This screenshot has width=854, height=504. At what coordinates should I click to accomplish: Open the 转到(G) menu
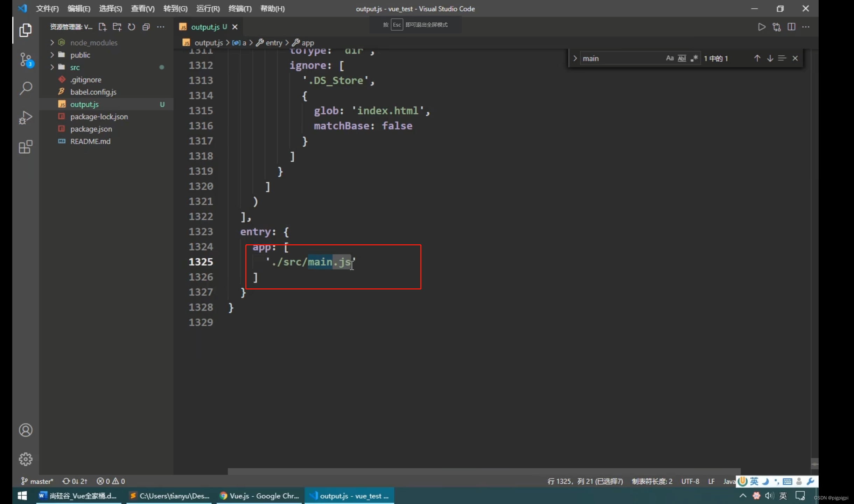(175, 9)
